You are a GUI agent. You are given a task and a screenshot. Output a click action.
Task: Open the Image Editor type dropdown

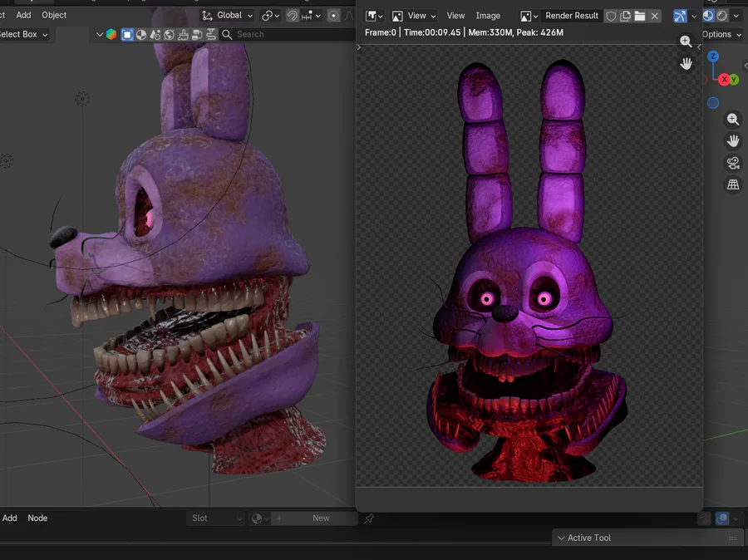coord(374,16)
